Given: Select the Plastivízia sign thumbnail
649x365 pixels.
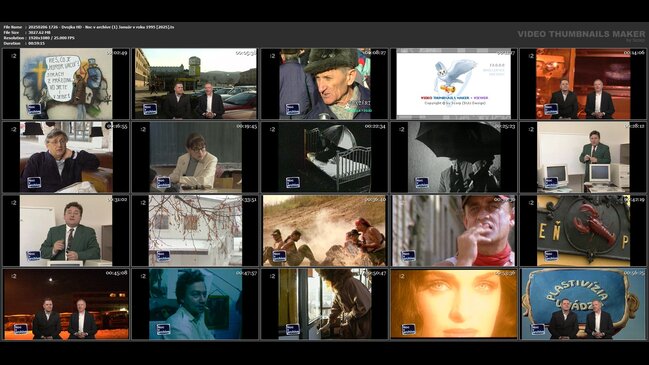Looking at the screenshot, I should 583,304.
